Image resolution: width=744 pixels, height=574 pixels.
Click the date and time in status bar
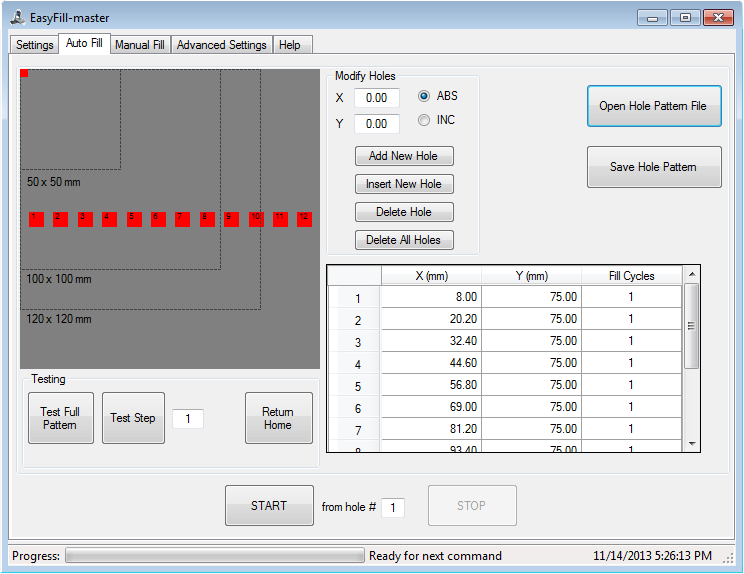652,555
